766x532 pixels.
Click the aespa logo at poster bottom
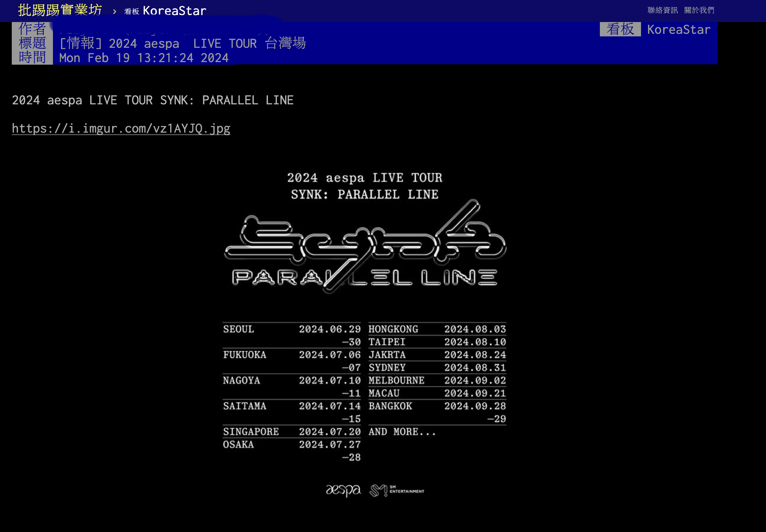click(x=343, y=490)
